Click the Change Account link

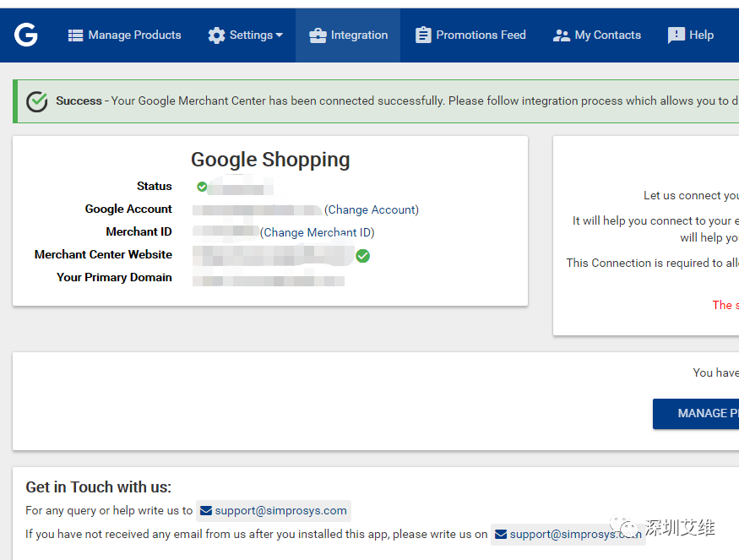click(x=372, y=209)
